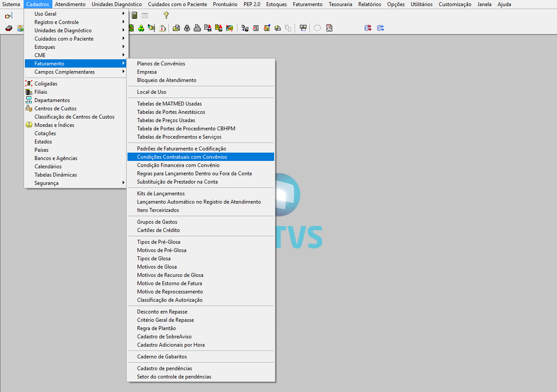Screen dimensions: 557x392
Task: Click the pointing hand icon in the top toolbar
Action: tap(8, 16)
